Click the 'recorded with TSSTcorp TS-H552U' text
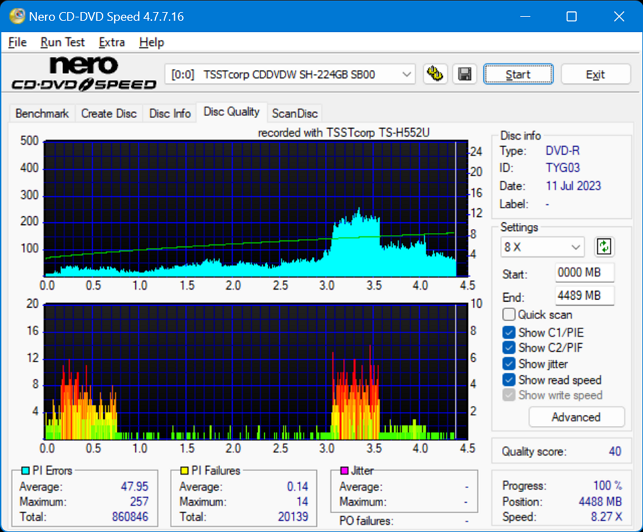The image size is (643, 532). click(x=344, y=132)
